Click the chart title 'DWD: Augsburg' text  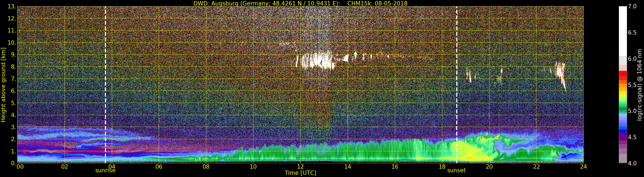tap(216, 3)
